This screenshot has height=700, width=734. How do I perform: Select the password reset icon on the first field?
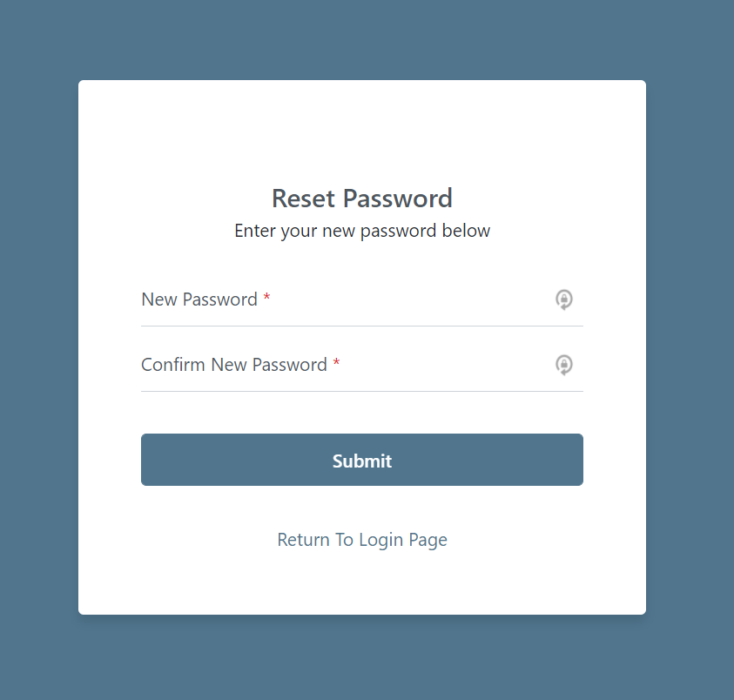point(564,300)
